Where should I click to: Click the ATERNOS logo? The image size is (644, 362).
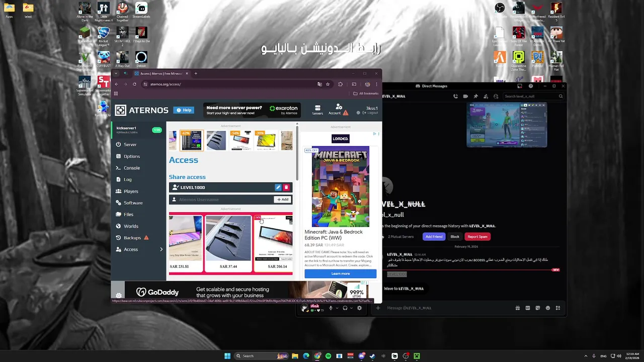click(141, 110)
